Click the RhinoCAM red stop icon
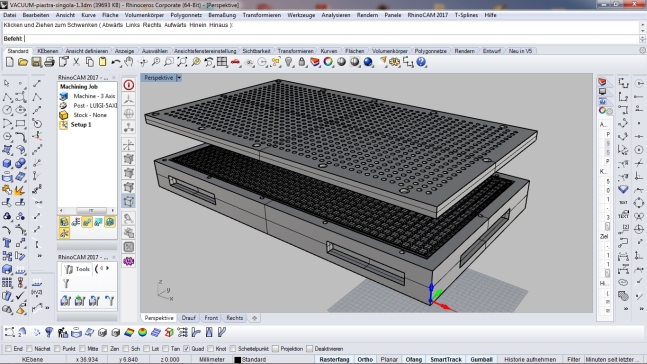This screenshot has height=364, width=647. (129, 85)
